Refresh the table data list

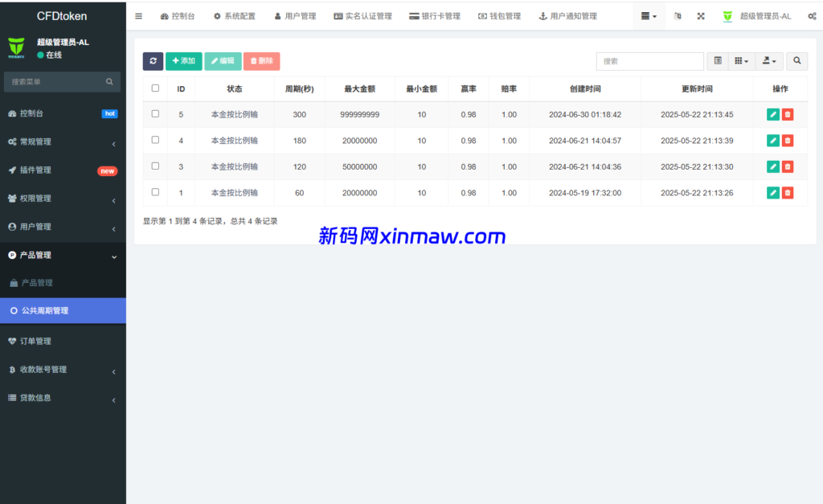click(x=153, y=61)
